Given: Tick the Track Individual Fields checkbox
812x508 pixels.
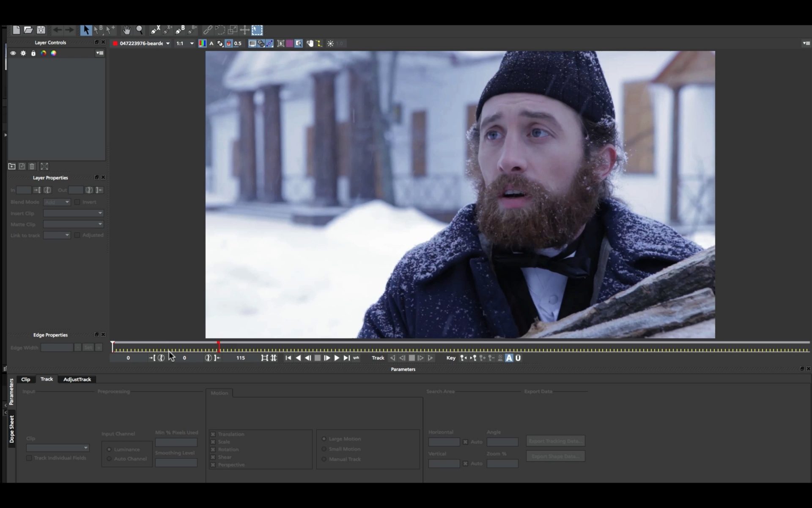Looking at the screenshot, I should 29,458.
